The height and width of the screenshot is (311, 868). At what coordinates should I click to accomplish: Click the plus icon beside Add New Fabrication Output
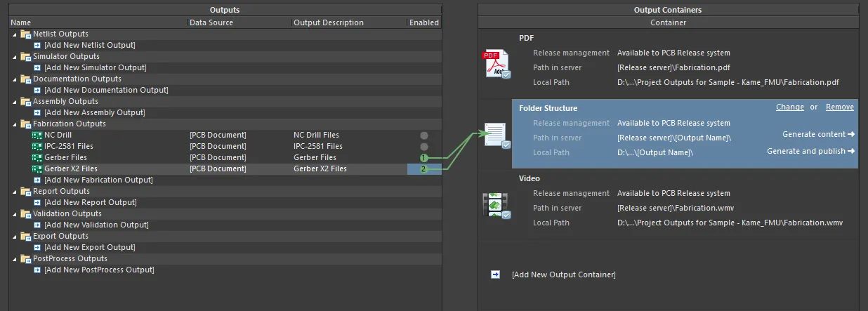[38, 180]
